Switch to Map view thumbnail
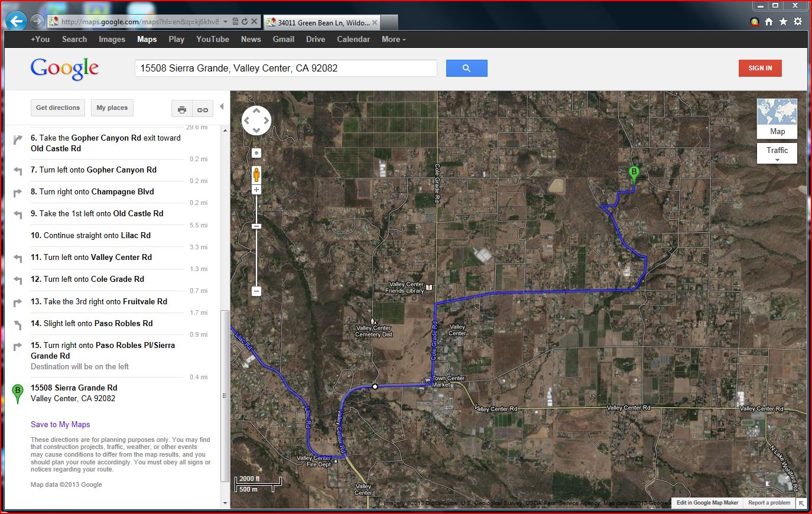 click(777, 118)
